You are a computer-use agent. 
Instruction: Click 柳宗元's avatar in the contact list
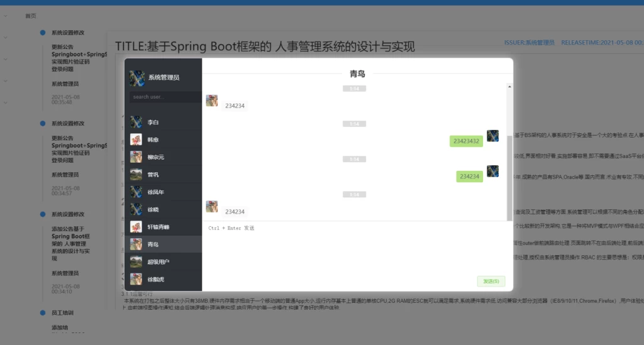136,157
